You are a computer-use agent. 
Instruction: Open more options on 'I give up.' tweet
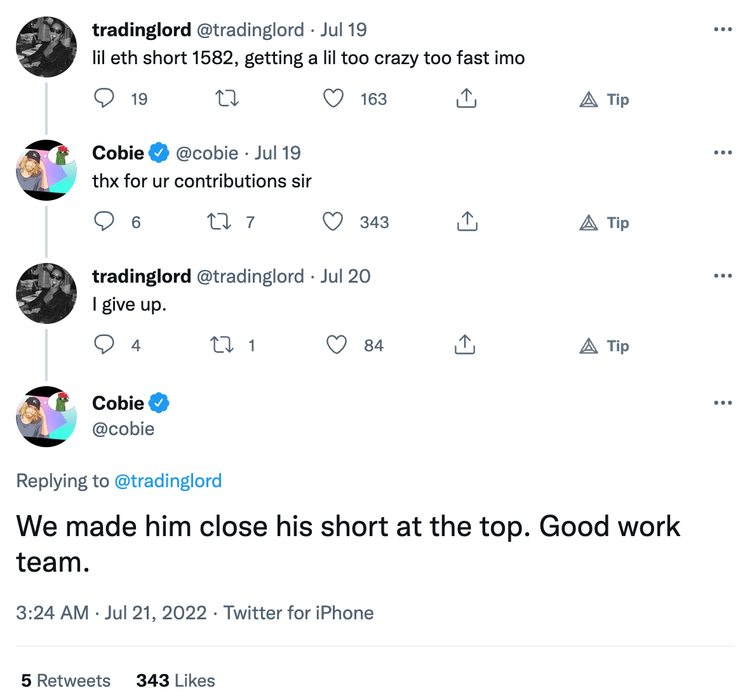click(x=723, y=276)
